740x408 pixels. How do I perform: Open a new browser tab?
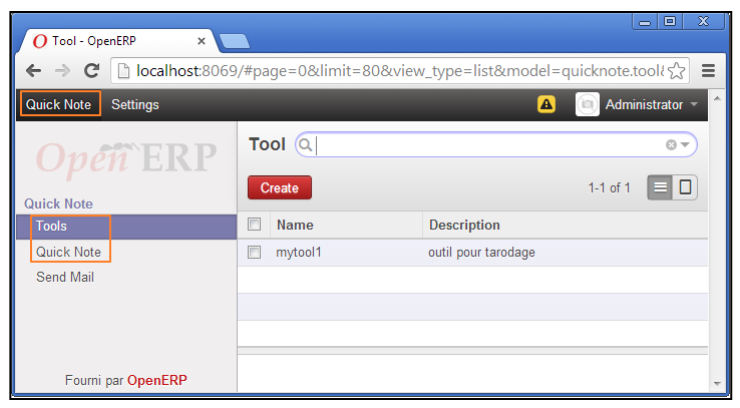[x=235, y=42]
